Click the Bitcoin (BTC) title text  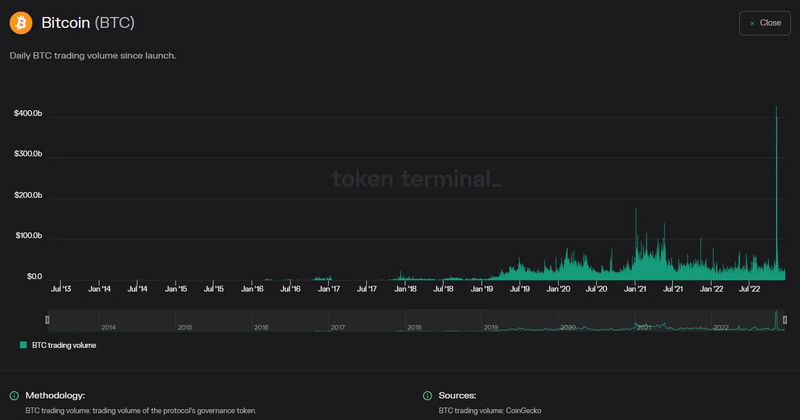pos(88,22)
